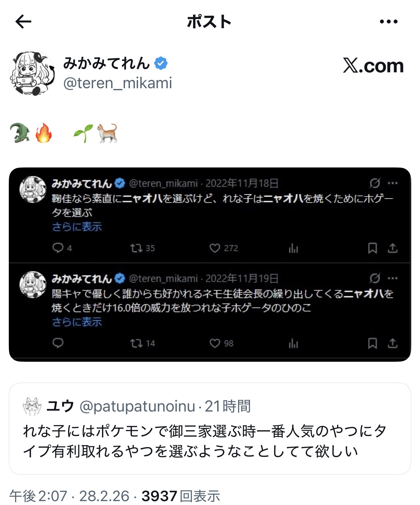Expand the first さらに表示 link
This screenshot has width=420, height=505.
(77, 227)
